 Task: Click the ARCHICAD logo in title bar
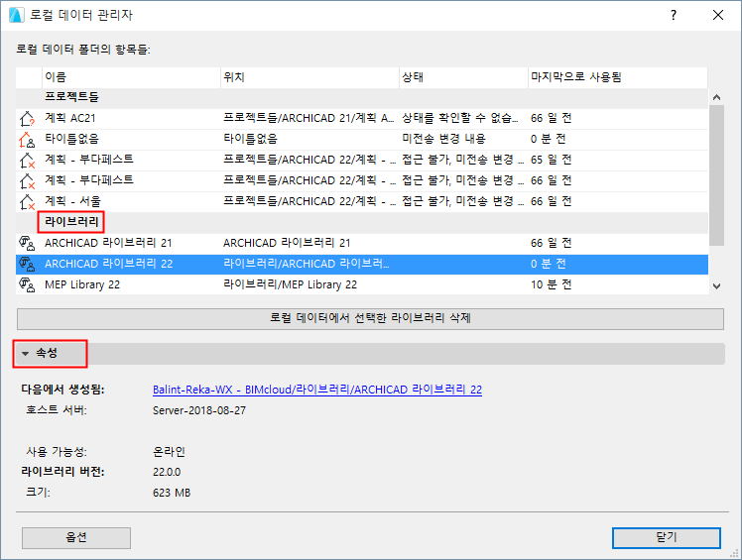[x=16, y=15]
